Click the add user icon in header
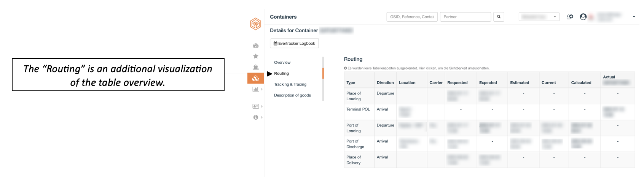 (x=570, y=17)
